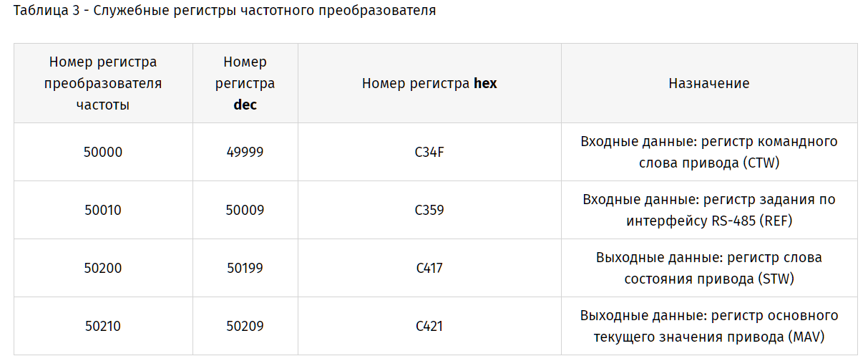Click the hex value C421
The height and width of the screenshot is (361, 868).
click(x=429, y=326)
